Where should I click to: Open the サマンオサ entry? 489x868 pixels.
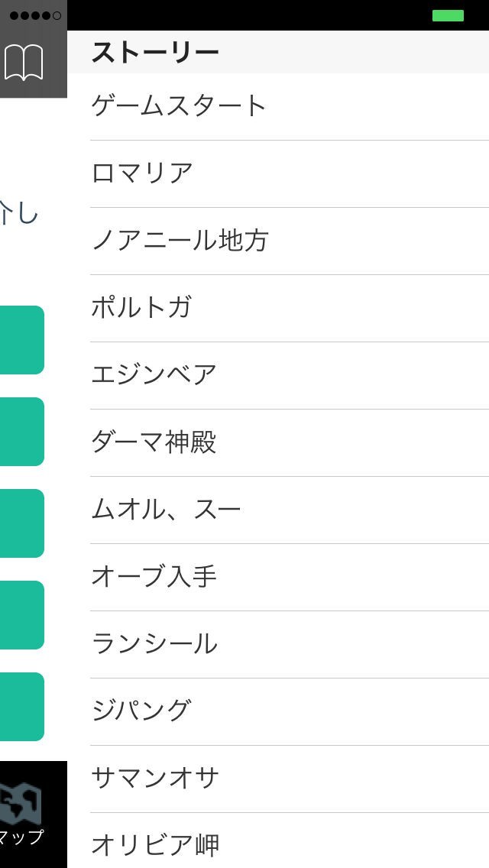(155, 779)
